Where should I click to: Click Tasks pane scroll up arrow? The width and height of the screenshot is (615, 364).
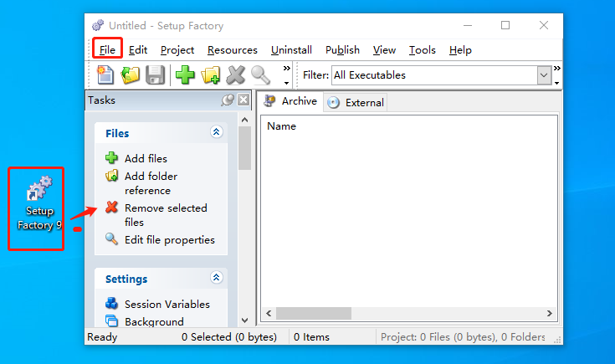tap(244, 120)
